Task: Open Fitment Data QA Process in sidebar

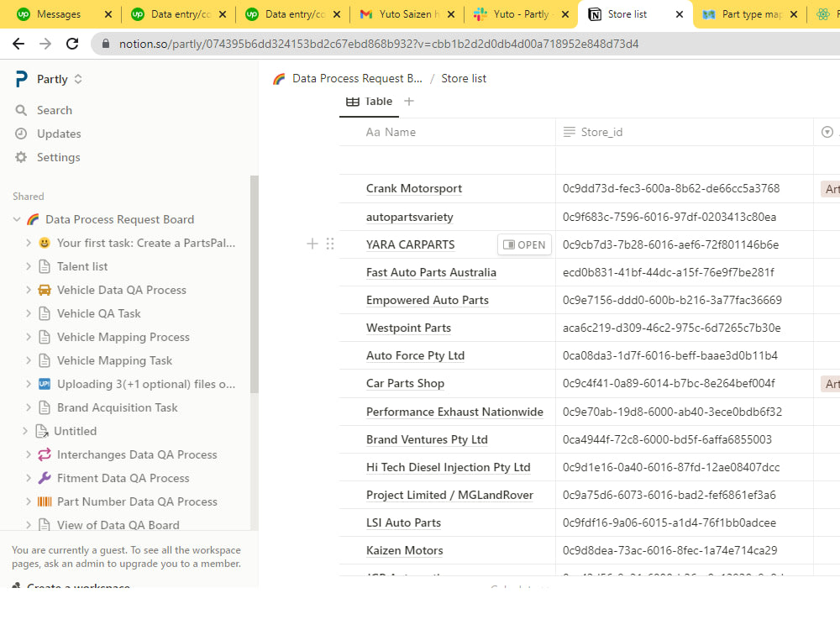Action: pyautogui.click(x=123, y=479)
